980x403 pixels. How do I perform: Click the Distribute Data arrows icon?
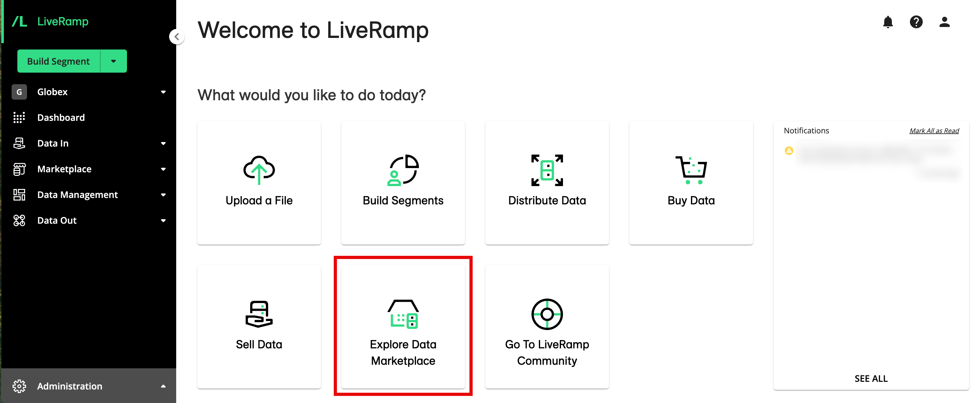click(x=547, y=170)
